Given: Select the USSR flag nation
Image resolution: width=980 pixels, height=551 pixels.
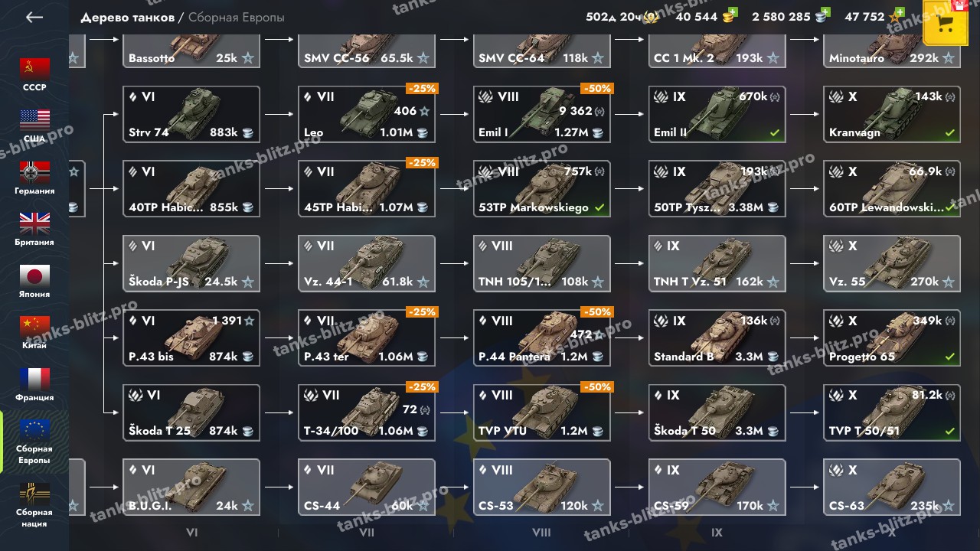Looking at the screenshot, I should coord(34,74).
